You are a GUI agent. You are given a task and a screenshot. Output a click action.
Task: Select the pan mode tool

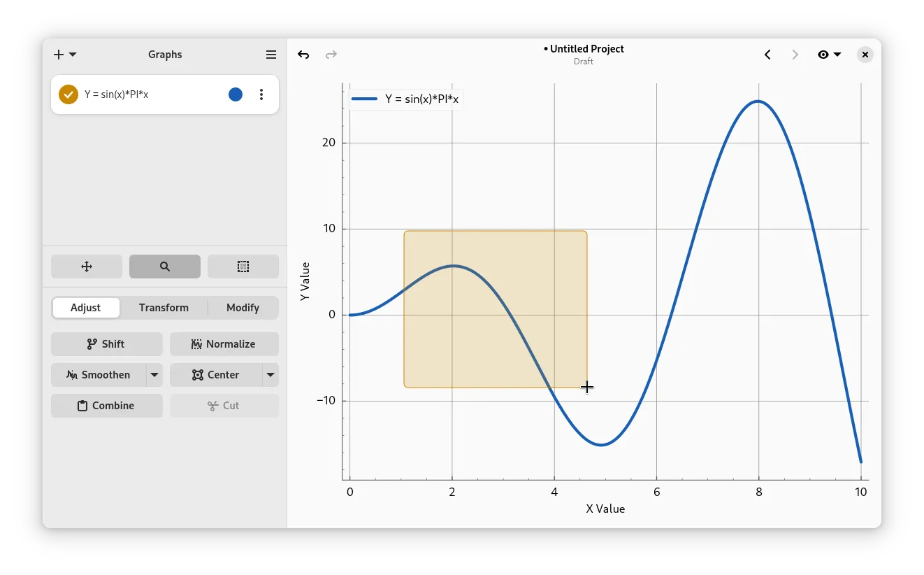point(87,267)
